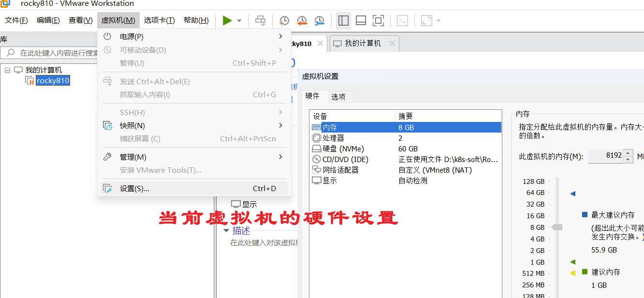Open the 帮助(H) menu
Viewport: 644px width, 298px height.
pyautogui.click(x=196, y=20)
